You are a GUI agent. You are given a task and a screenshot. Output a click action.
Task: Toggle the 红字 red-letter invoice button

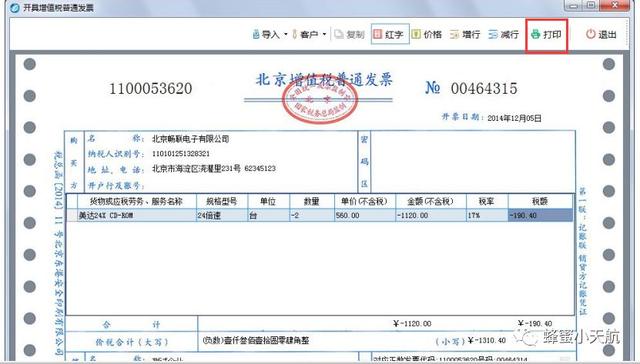click(390, 34)
